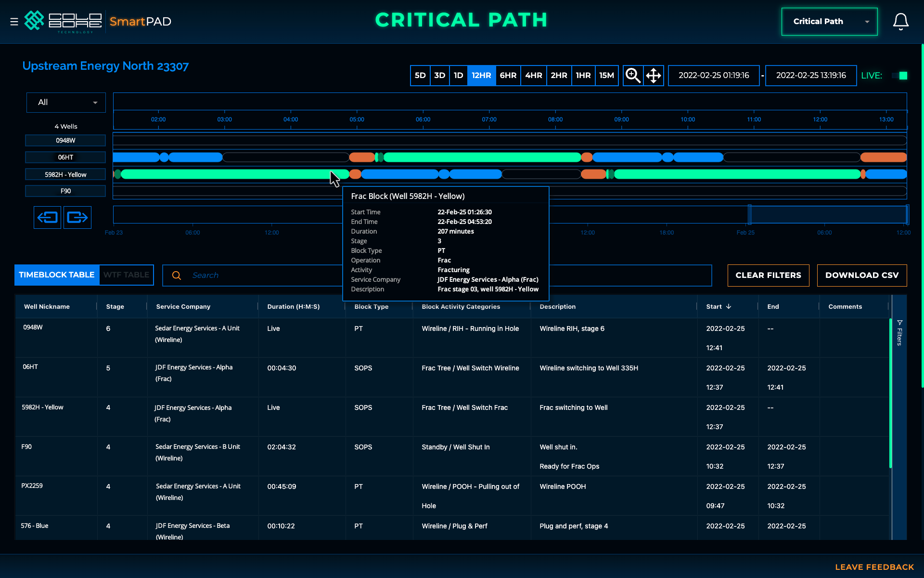Toggle well F90 visibility

(65, 191)
